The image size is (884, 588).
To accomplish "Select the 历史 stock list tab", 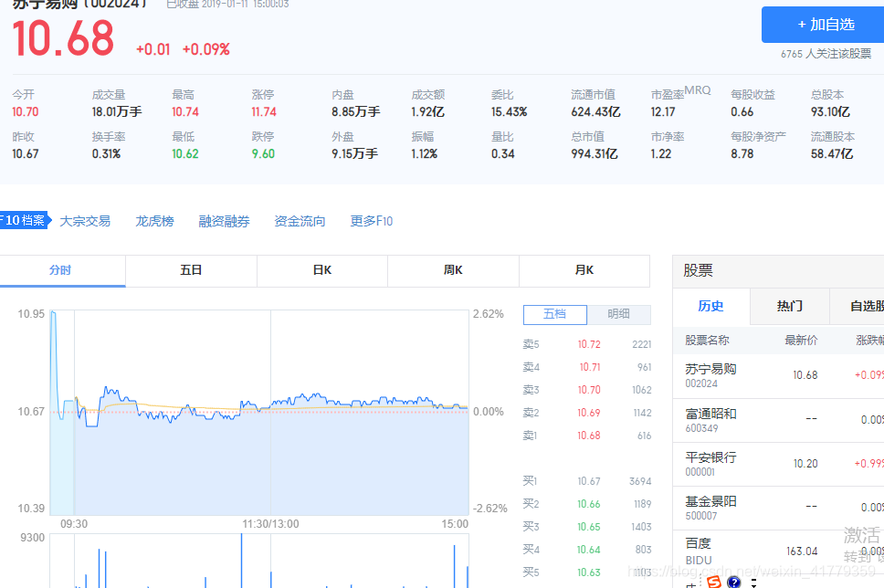I will pyautogui.click(x=710, y=306).
